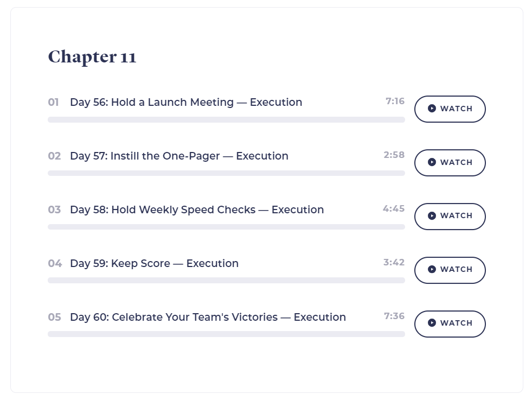
Task: Click play icon for Day 59 lesson
Action: (432, 270)
